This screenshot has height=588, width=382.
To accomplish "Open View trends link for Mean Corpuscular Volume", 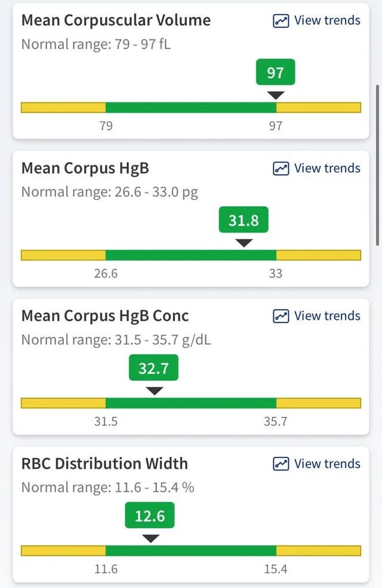I will [327, 20].
